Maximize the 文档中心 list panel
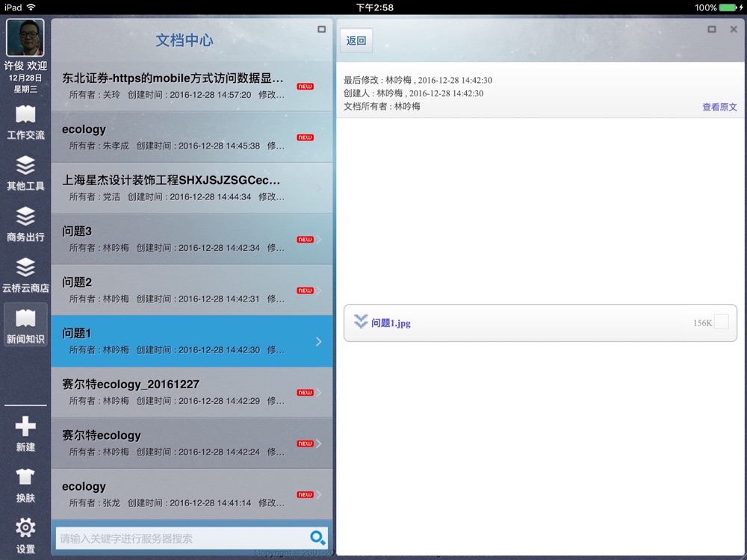Screen dimensions: 747x560 pyautogui.click(x=322, y=30)
